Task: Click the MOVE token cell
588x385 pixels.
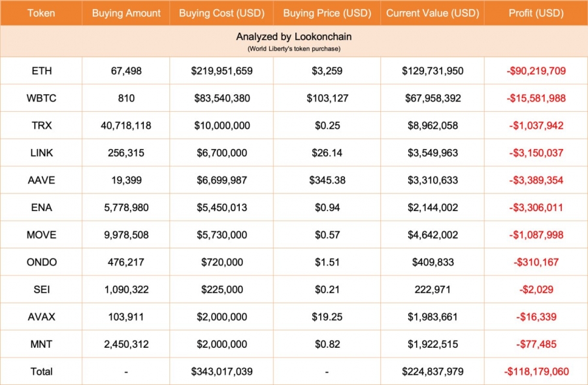Action: point(41,235)
